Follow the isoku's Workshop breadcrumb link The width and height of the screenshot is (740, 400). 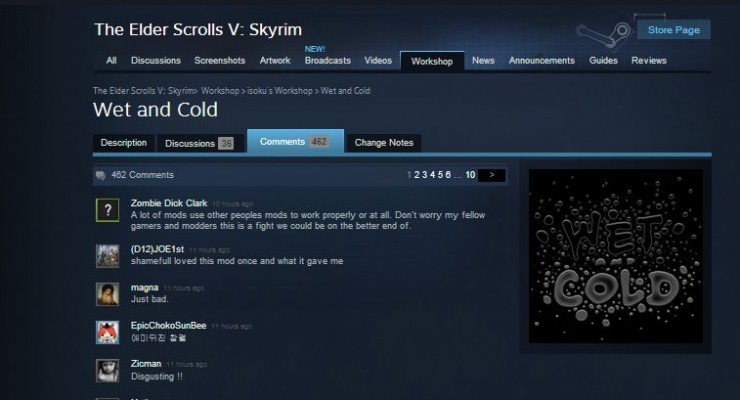[x=280, y=91]
